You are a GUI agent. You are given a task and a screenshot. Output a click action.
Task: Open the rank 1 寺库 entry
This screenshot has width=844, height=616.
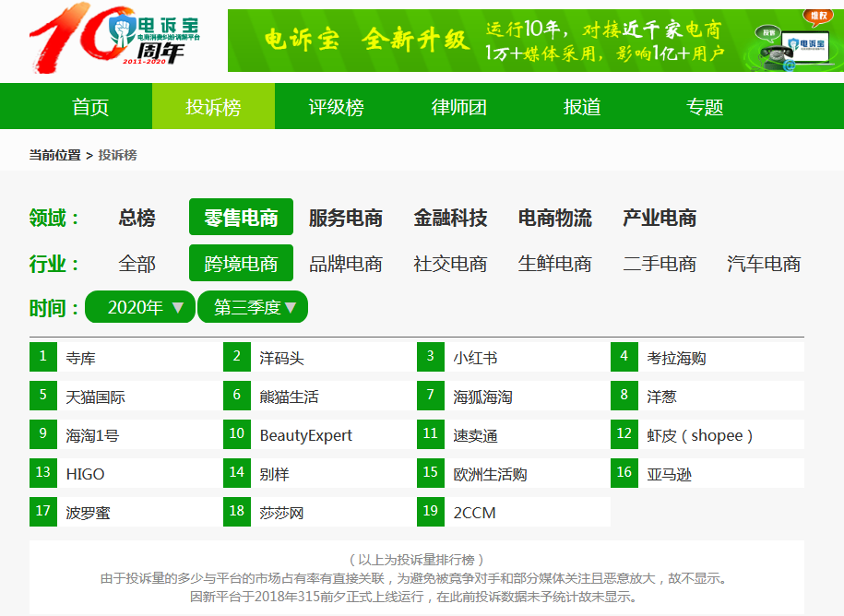(81, 358)
